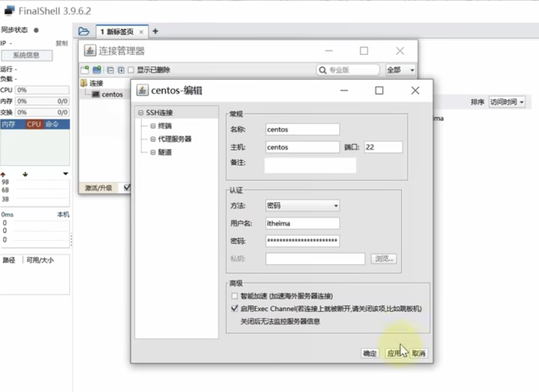Add a new tab with plus icon
539x392 pixels.
pos(155,31)
